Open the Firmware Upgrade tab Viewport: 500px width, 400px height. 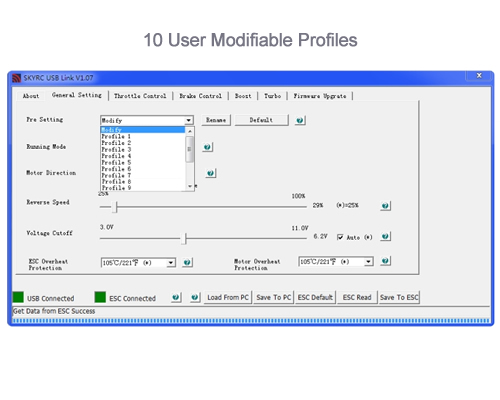320,96
